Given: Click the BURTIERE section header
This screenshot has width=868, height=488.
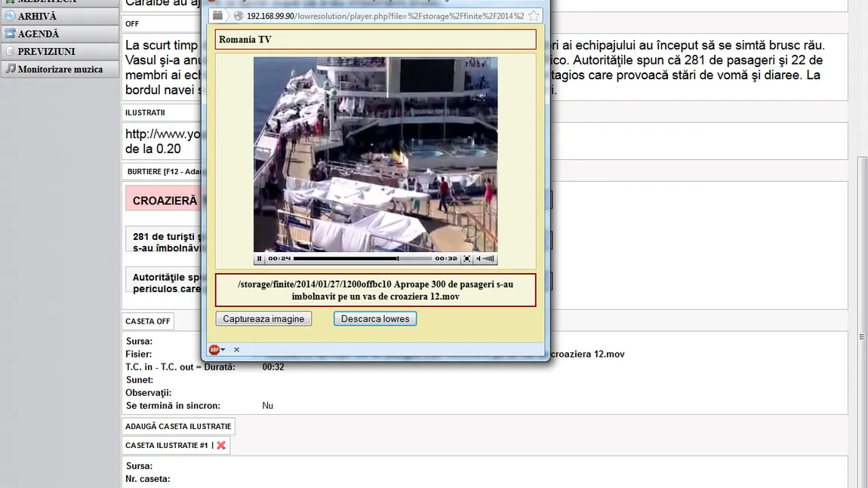Looking at the screenshot, I should point(163,171).
